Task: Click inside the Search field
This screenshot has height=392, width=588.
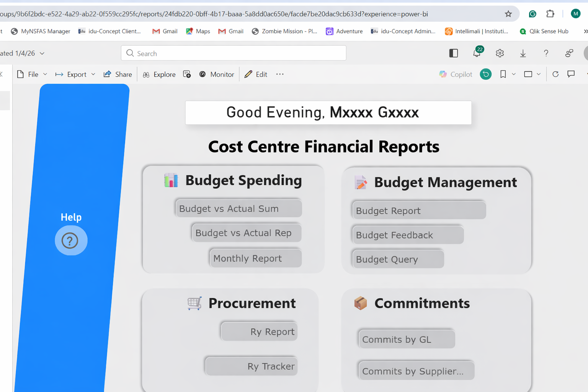Action: click(x=234, y=53)
